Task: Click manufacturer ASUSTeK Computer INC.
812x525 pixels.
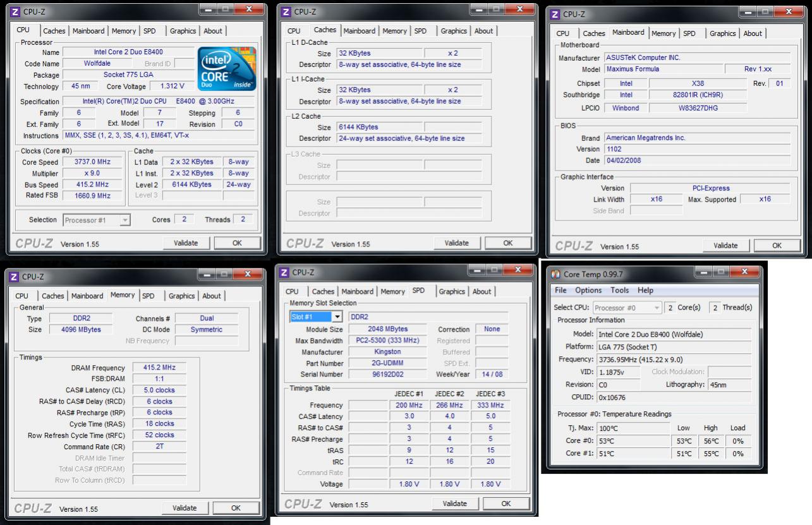Action: click(x=697, y=58)
